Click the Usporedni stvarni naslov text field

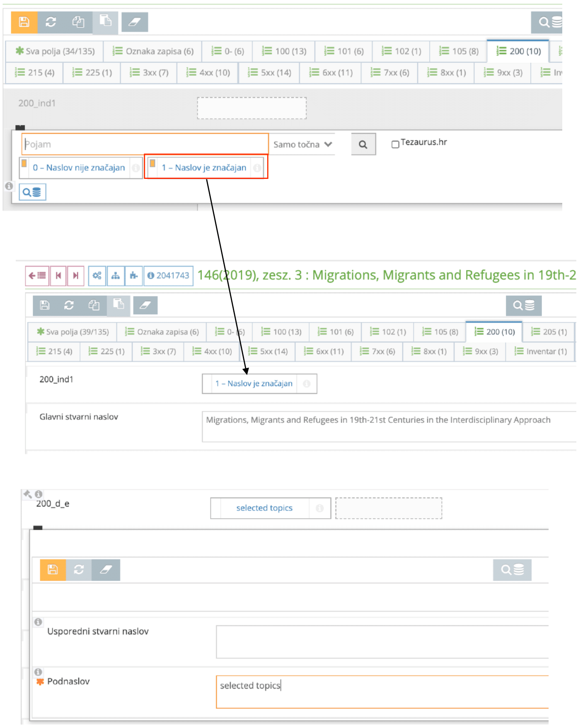[381, 641]
